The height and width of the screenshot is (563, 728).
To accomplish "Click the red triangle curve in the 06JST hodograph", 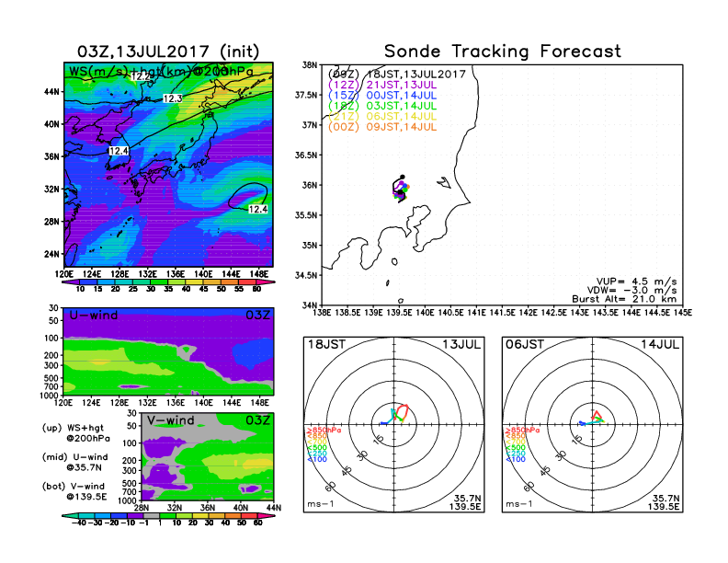I will pyautogui.click(x=597, y=416).
